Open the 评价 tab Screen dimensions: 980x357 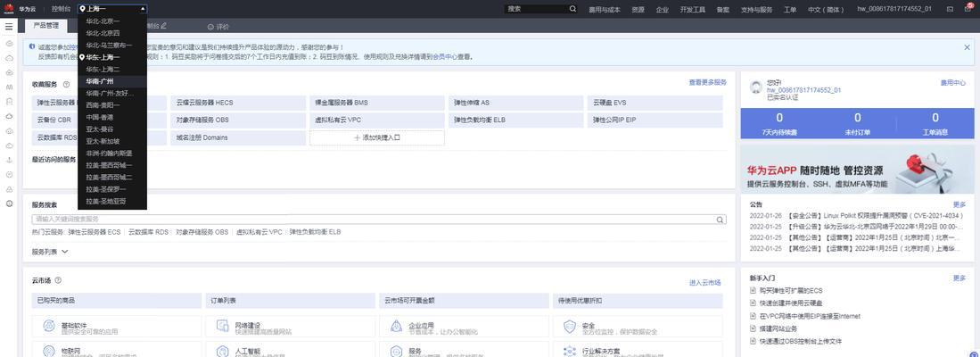tap(218, 26)
